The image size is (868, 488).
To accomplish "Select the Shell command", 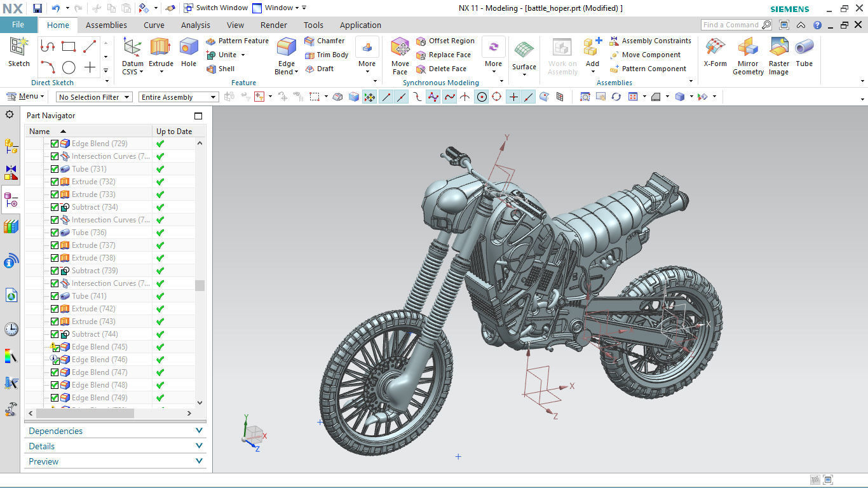I will 220,69.
